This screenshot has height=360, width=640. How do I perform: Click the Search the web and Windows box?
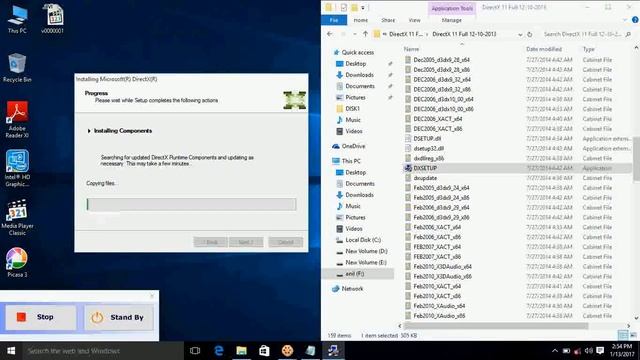pos(103,351)
